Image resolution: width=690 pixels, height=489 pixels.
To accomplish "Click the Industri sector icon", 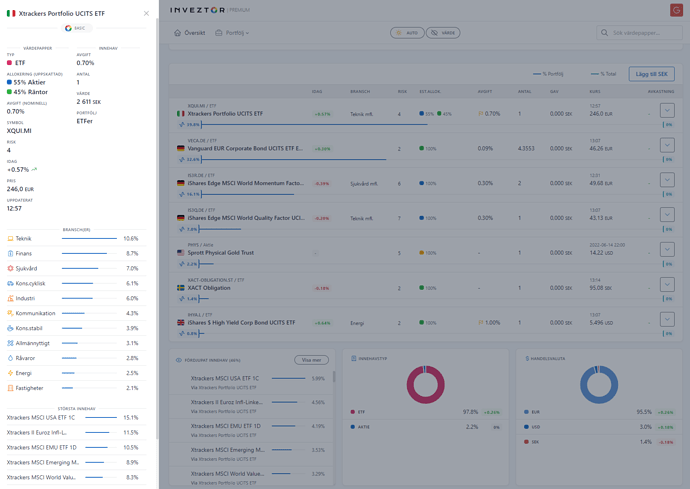I will click(10, 298).
